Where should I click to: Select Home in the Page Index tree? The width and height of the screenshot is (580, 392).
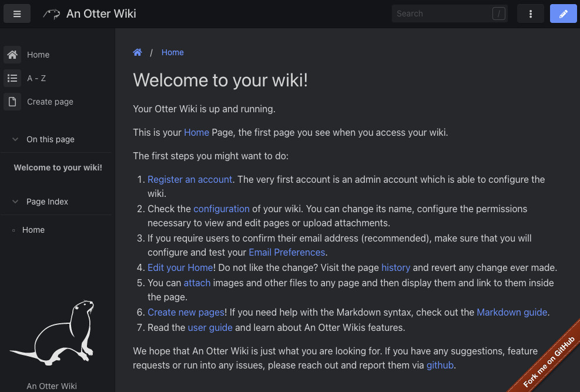point(33,230)
